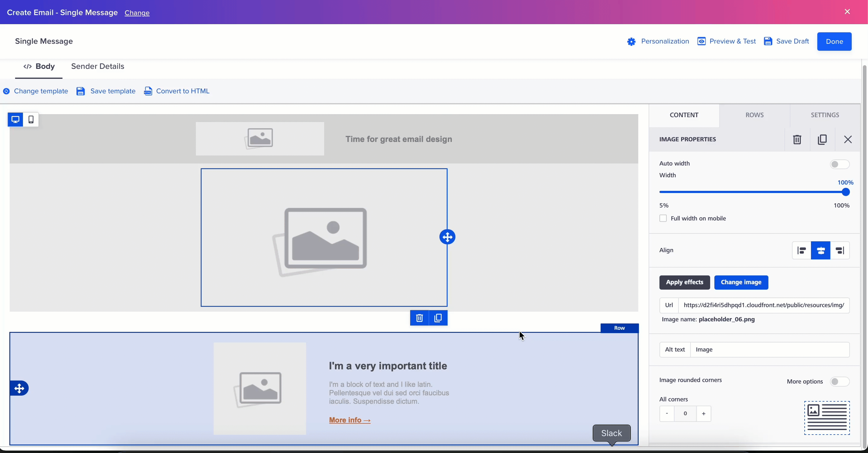Viewport: 868px width, 453px height.
Task: Close the Image Properties panel
Action: click(848, 140)
